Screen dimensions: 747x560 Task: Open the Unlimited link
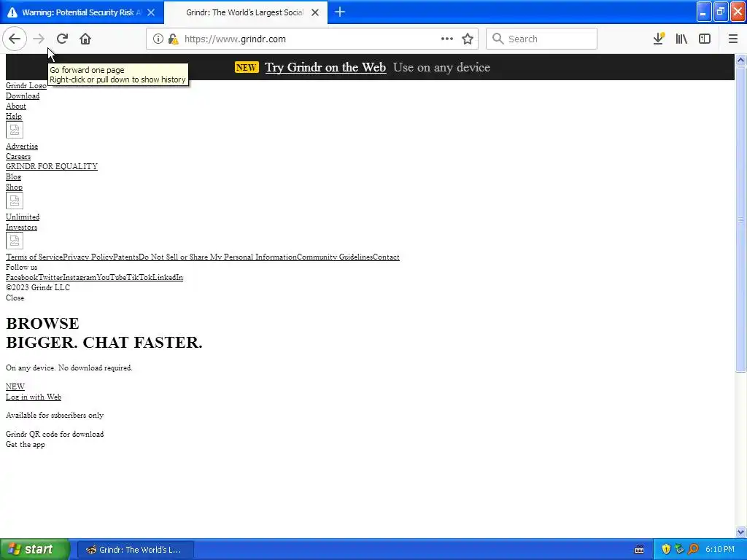(23, 217)
